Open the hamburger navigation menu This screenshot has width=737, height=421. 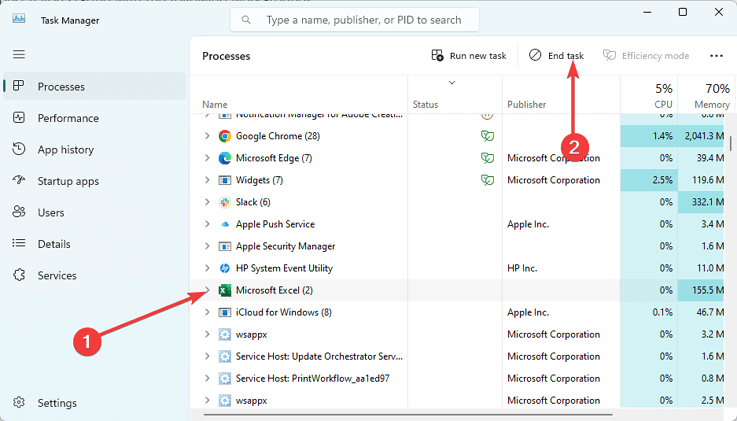(x=19, y=54)
